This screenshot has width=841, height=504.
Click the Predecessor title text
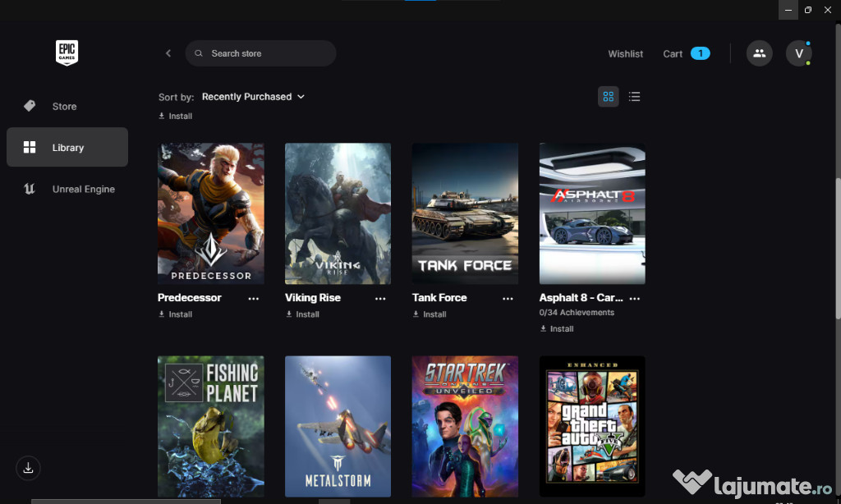[190, 298]
